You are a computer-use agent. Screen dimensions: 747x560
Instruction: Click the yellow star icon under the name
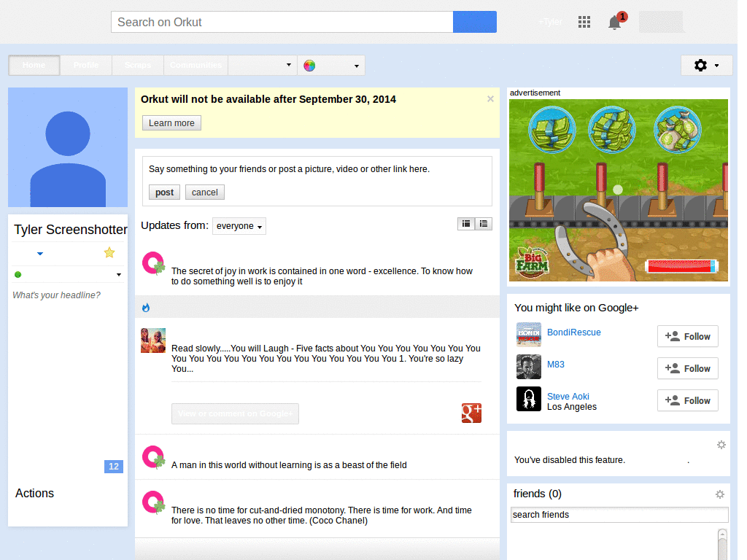[x=109, y=253]
